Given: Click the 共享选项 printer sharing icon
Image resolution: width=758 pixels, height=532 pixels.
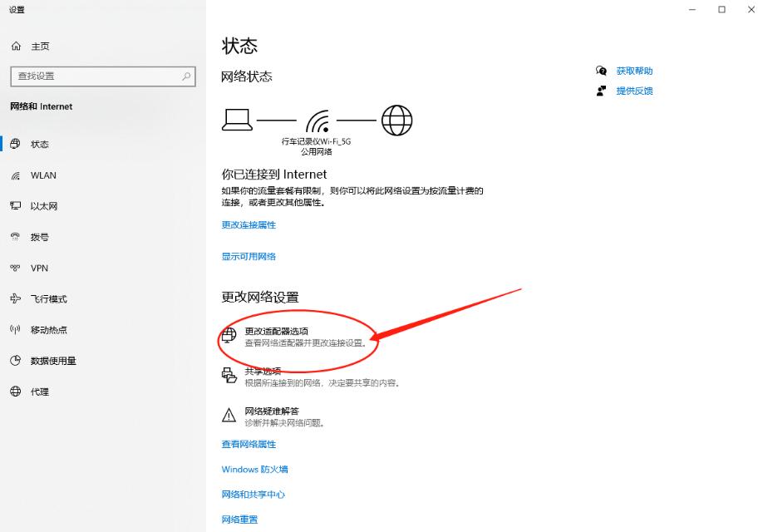Looking at the screenshot, I should tap(229, 375).
